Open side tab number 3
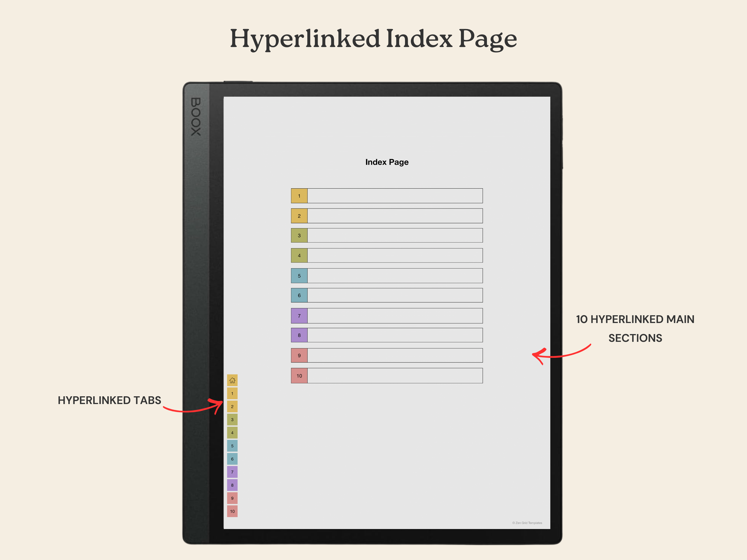Viewport: 747px width, 560px height. pyautogui.click(x=232, y=420)
